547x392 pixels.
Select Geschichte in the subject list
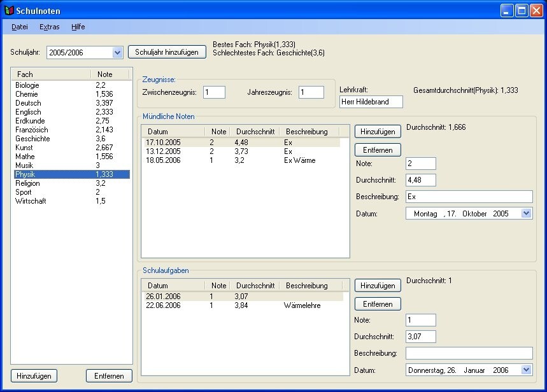(71, 139)
